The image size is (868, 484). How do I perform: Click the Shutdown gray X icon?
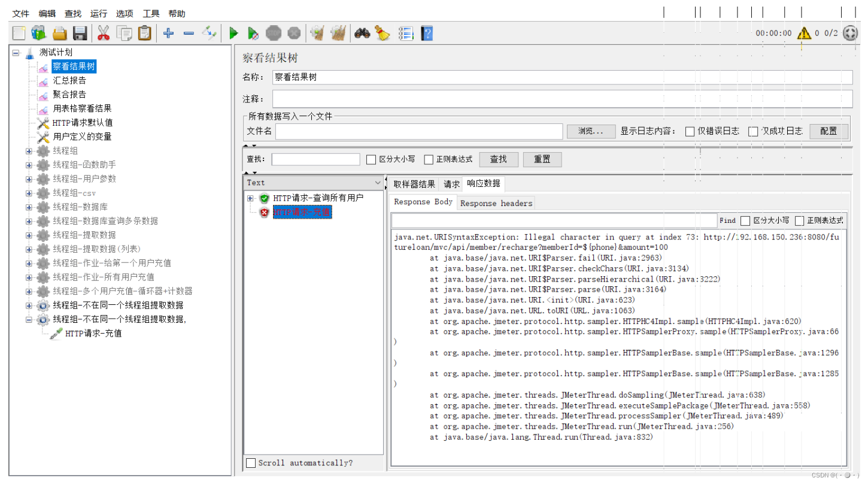(x=294, y=33)
